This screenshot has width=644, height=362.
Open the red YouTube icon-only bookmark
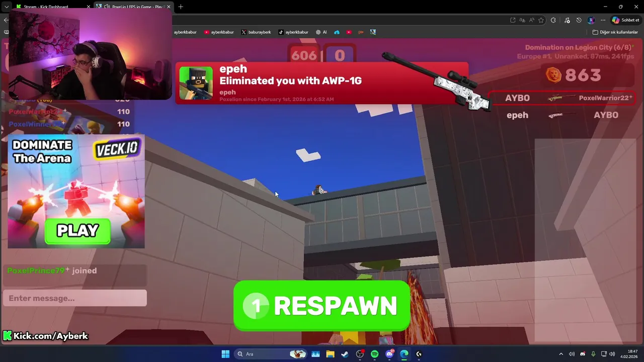click(x=349, y=32)
